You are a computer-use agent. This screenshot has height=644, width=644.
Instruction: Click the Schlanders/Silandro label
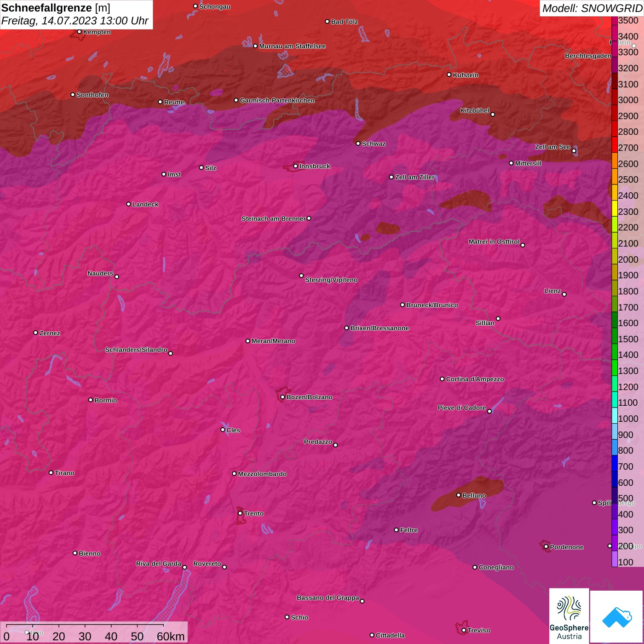(x=136, y=350)
